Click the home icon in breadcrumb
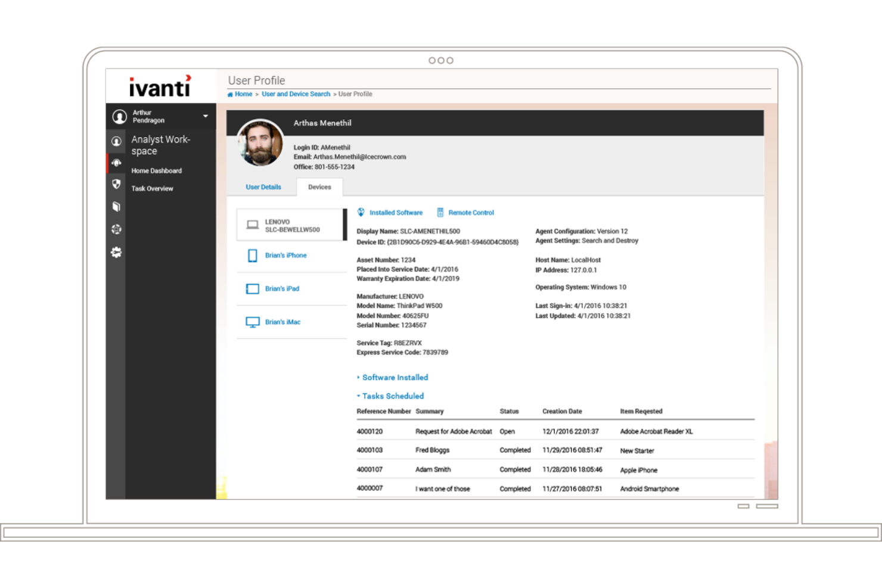 (230, 94)
